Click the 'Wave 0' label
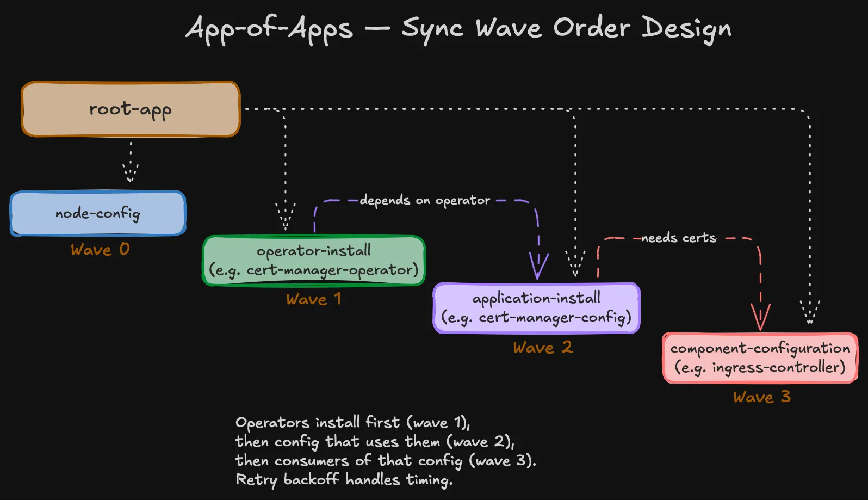This screenshot has width=868, height=500. click(x=100, y=250)
